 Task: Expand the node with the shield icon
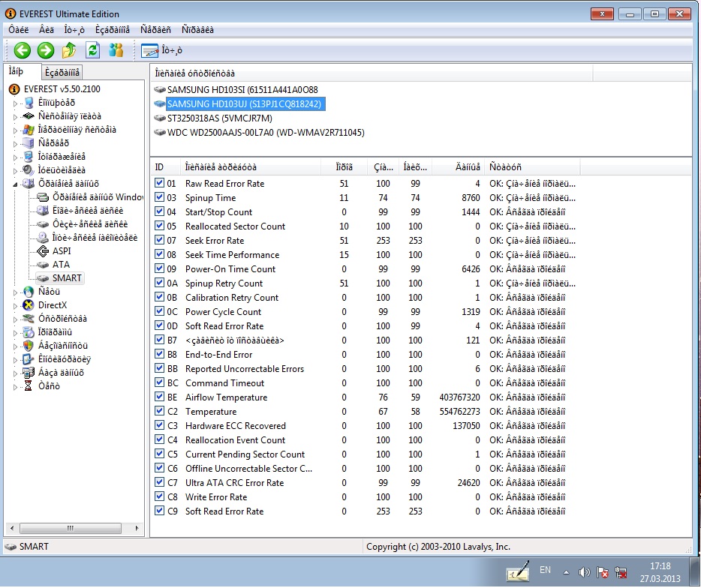[15, 346]
